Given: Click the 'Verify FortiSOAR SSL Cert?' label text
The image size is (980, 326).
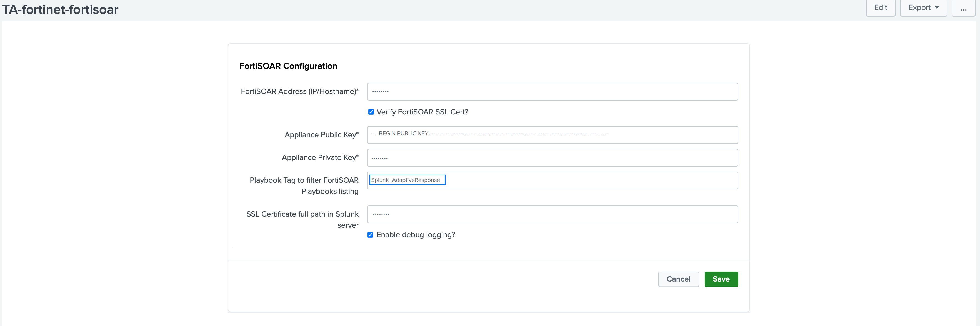Looking at the screenshot, I should pos(422,112).
